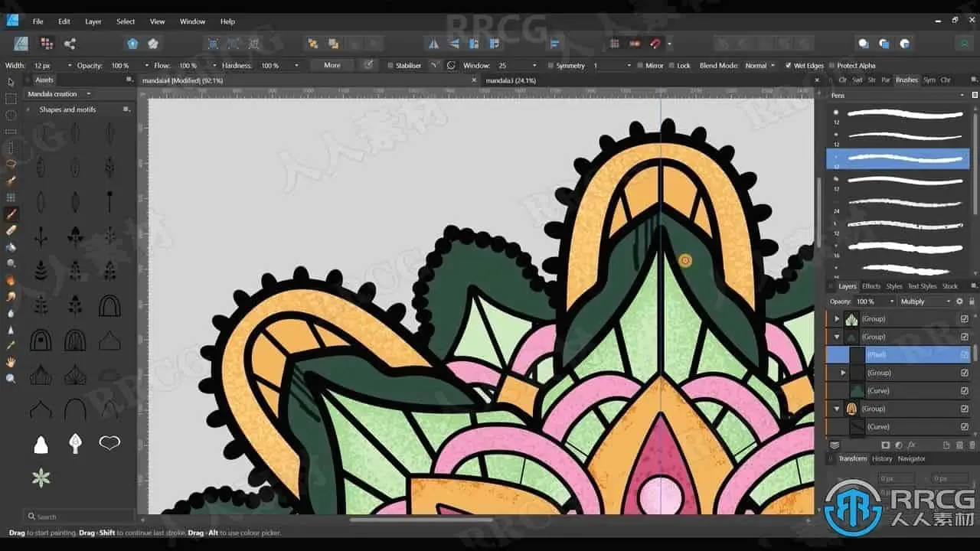
Task: Select the first brush in Pens list
Action: [x=904, y=114]
